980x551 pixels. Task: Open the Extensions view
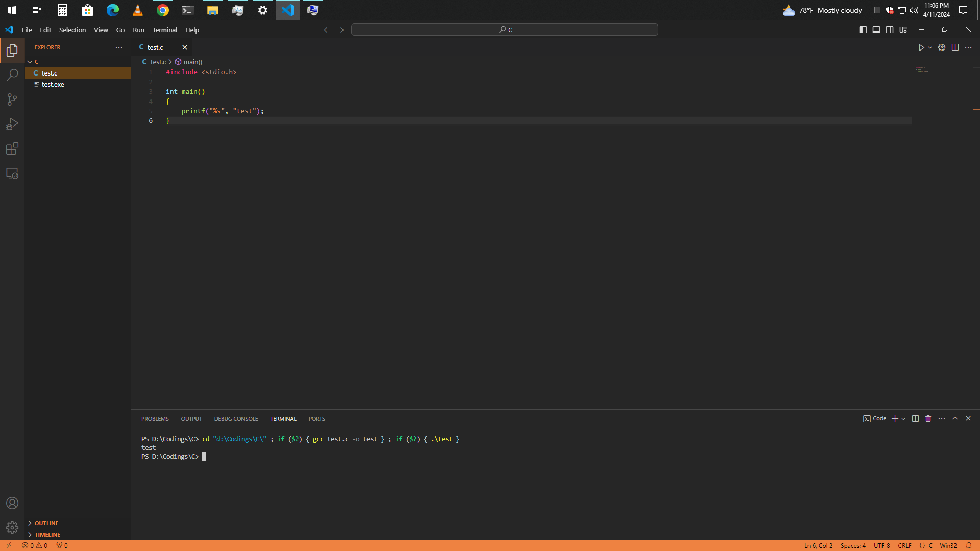(12, 148)
